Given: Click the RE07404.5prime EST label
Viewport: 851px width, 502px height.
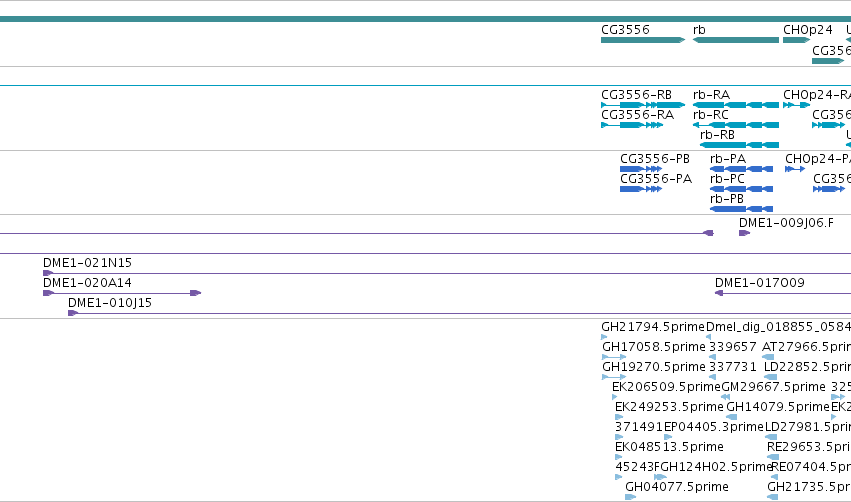Looking at the screenshot, I should tap(811, 467).
